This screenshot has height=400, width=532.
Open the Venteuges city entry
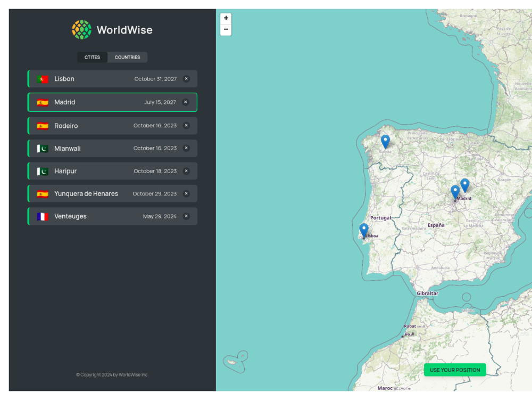pyautogui.click(x=112, y=216)
